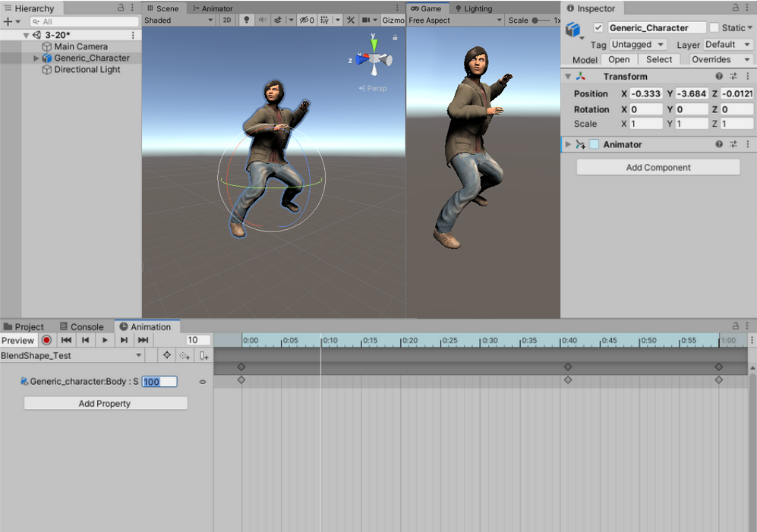Jump to the first animation keyframe

(66, 341)
